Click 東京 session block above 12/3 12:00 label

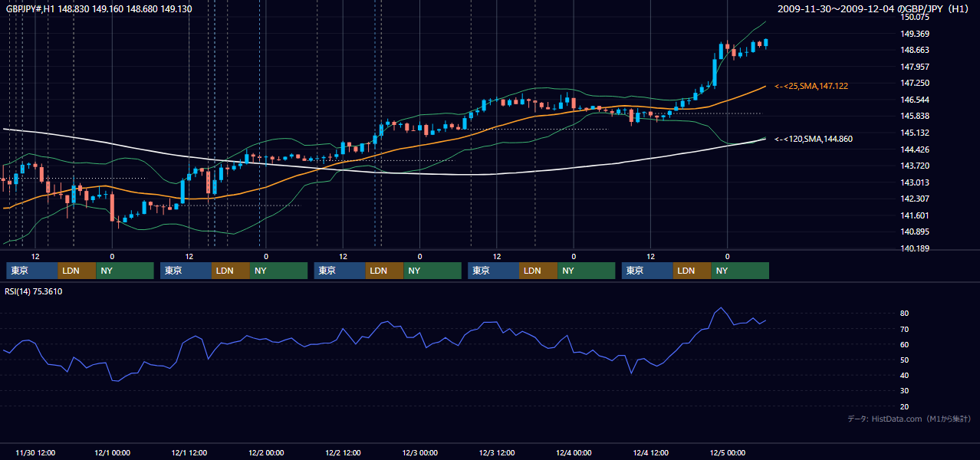click(494, 271)
